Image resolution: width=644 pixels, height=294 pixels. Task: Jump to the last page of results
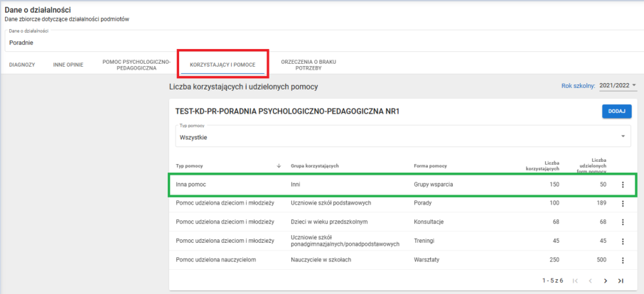pos(621,281)
